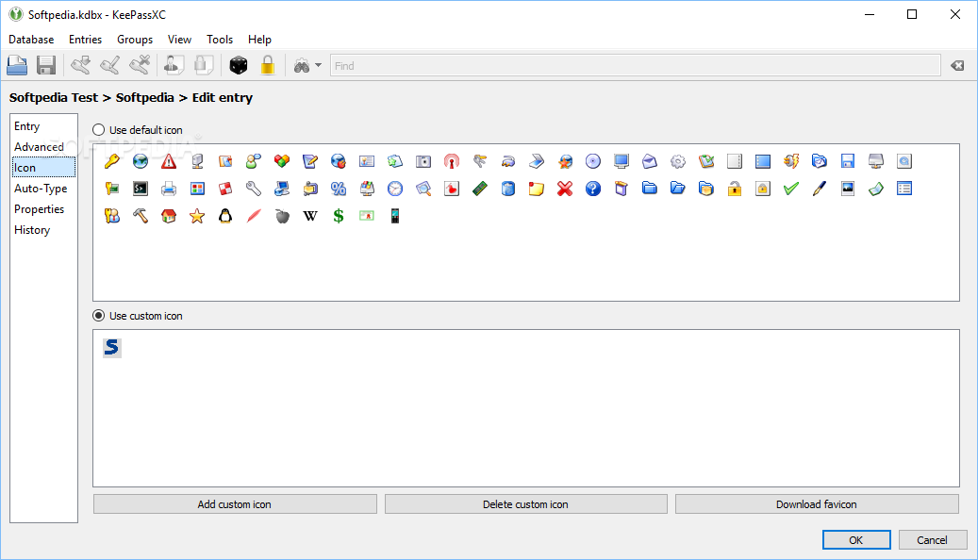Pick the globe default icon

pyautogui.click(x=141, y=161)
